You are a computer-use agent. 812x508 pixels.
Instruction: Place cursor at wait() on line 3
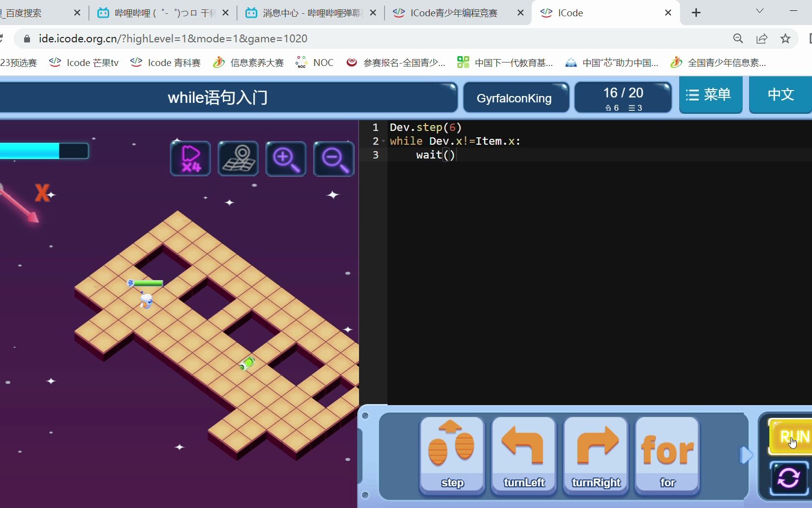436,155
